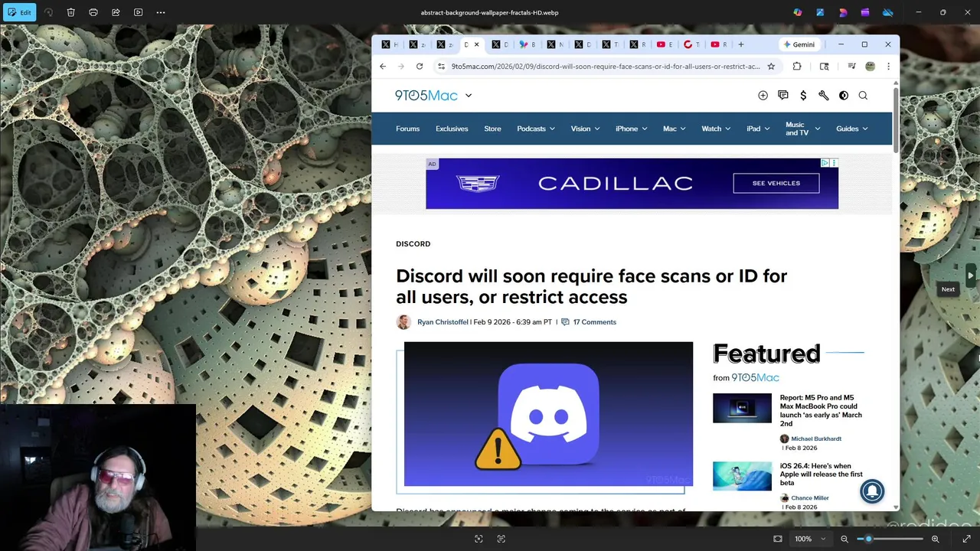Click the wrench icon on 9to5Mac header
The image size is (980, 551).
823,96
